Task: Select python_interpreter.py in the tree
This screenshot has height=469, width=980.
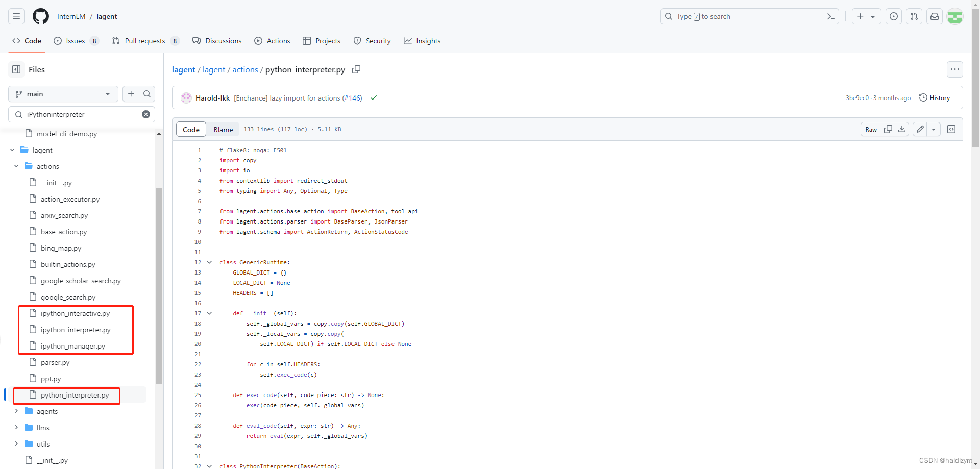Action: (x=75, y=395)
